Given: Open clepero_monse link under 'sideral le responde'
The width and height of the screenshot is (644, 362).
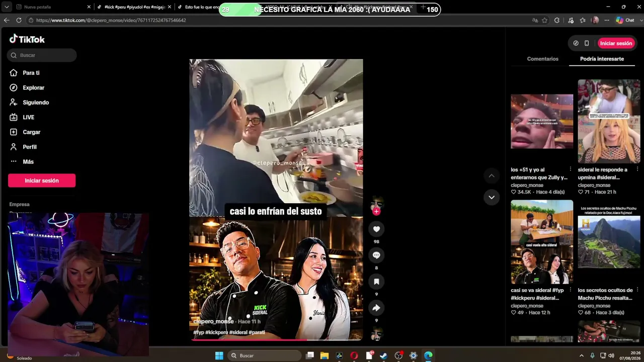Looking at the screenshot, I should pos(594,185).
